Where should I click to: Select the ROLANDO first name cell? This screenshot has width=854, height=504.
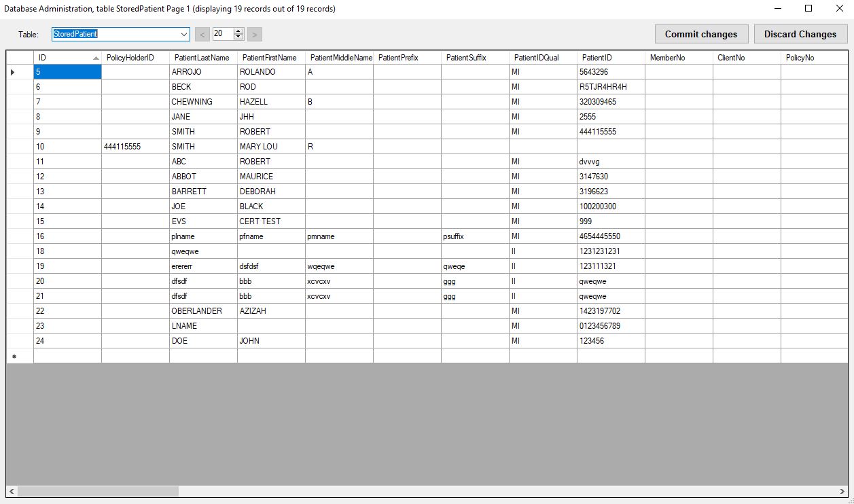[271, 72]
